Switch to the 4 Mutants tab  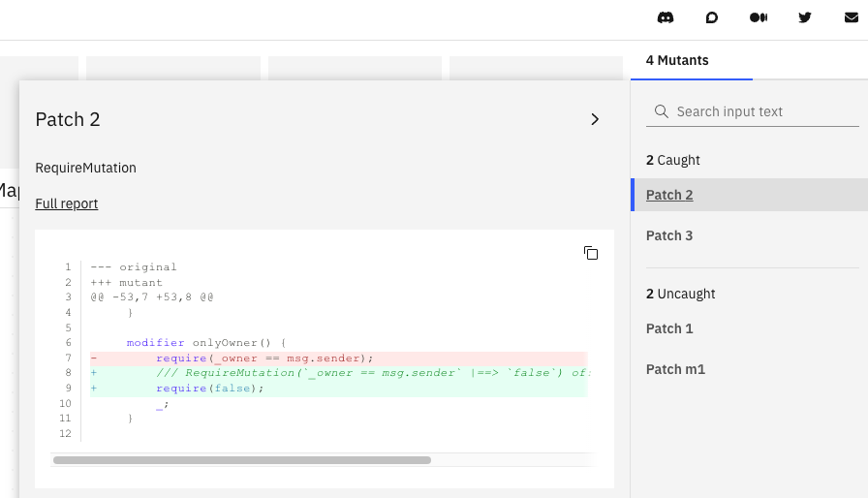coord(677,60)
